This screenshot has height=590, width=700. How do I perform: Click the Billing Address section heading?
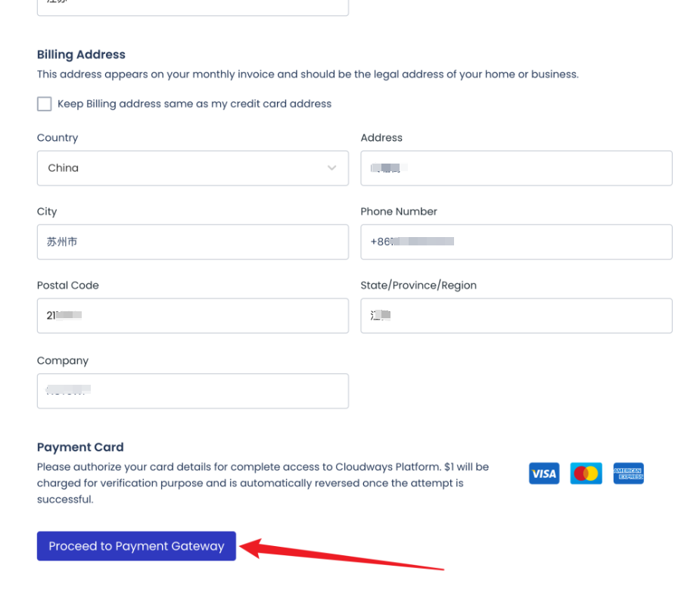(x=81, y=55)
